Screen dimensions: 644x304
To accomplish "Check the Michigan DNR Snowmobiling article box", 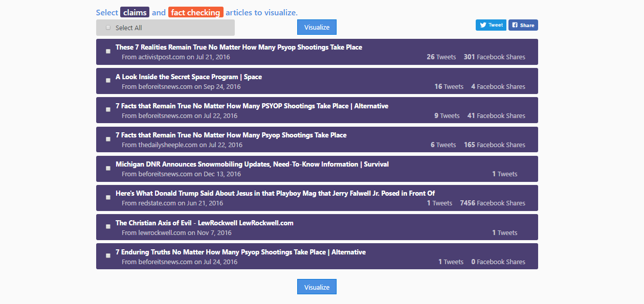I will click(x=108, y=168).
